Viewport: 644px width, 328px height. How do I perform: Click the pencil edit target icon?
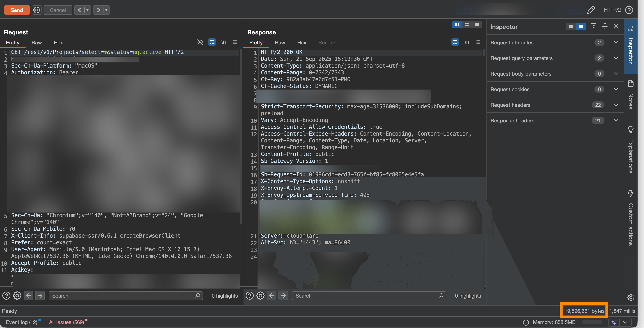tap(591, 10)
